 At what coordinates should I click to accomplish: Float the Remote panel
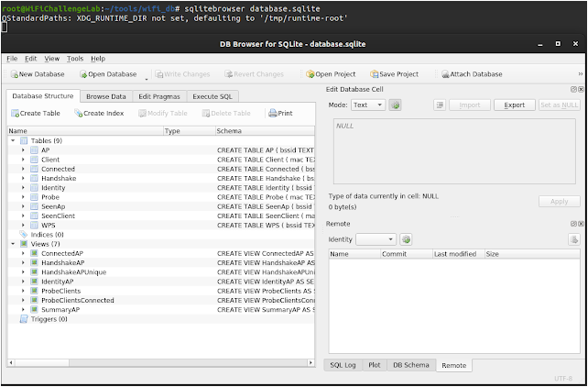point(573,224)
